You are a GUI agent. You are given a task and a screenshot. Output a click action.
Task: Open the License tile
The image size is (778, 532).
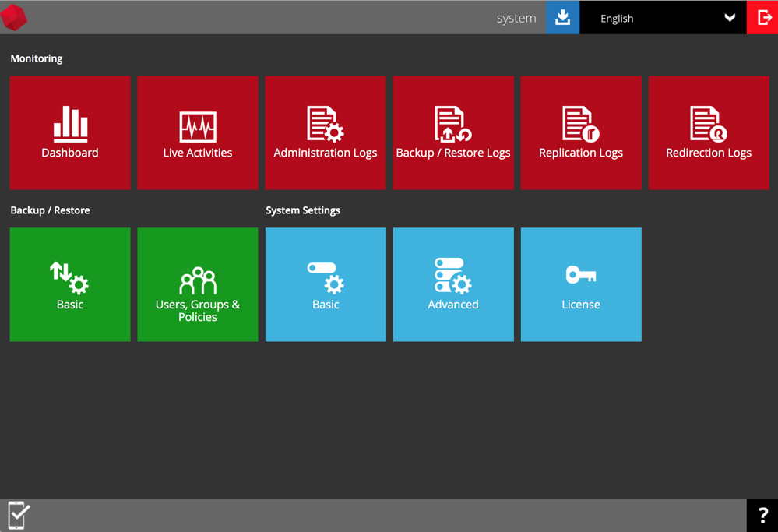[581, 284]
